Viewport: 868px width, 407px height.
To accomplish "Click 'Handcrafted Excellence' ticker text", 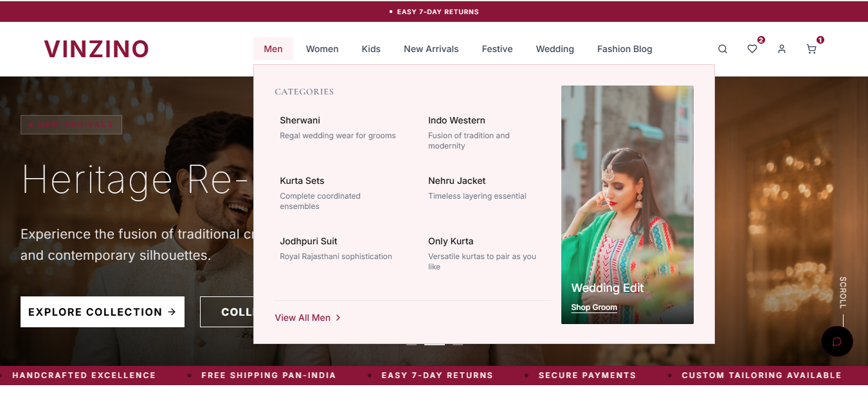I will pyautogui.click(x=84, y=375).
